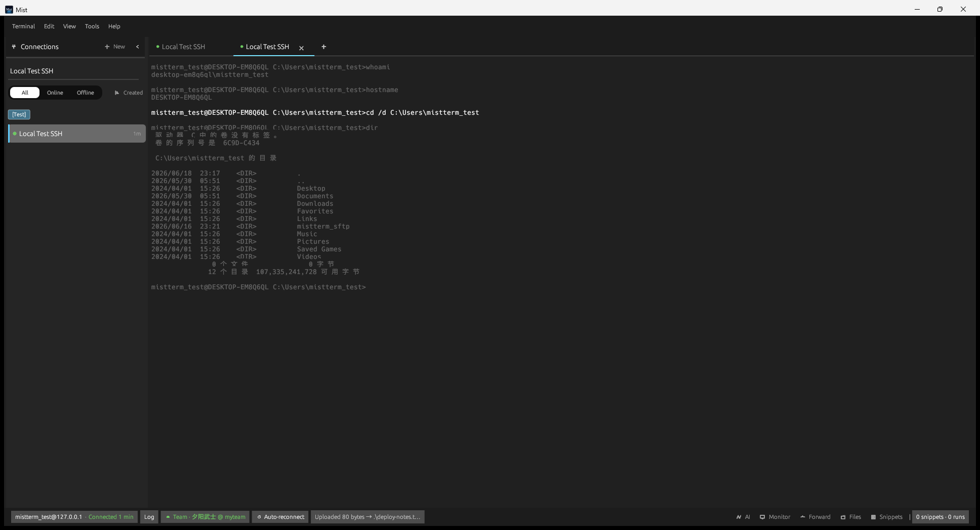Filter connections to Online only
Viewport: 980px width, 530px height.
pyautogui.click(x=55, y=93)
